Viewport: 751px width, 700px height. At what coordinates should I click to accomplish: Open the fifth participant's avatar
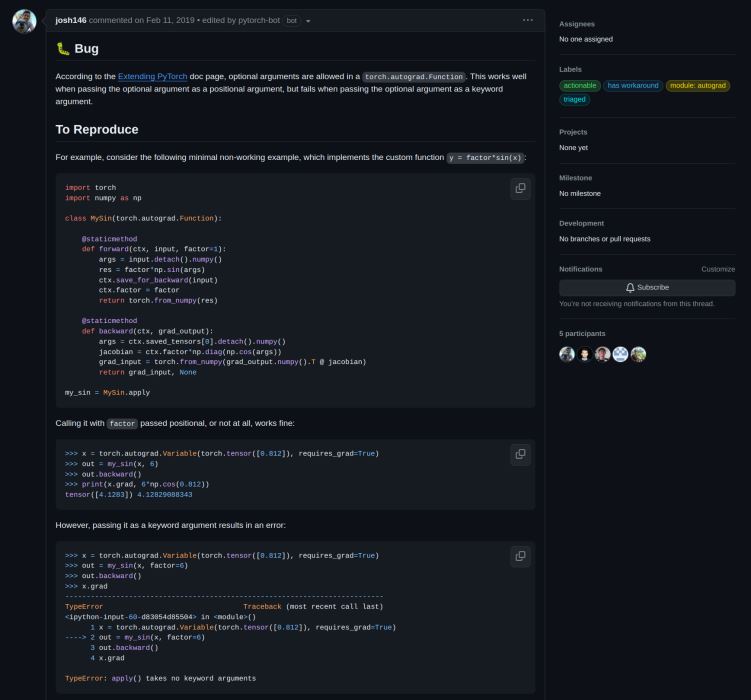[638, 354]
